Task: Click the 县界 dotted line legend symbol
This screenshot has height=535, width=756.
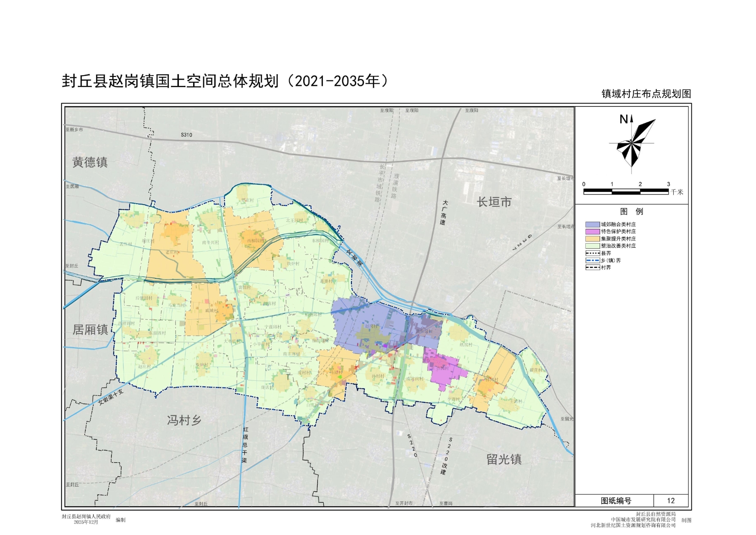Action: 592,253
